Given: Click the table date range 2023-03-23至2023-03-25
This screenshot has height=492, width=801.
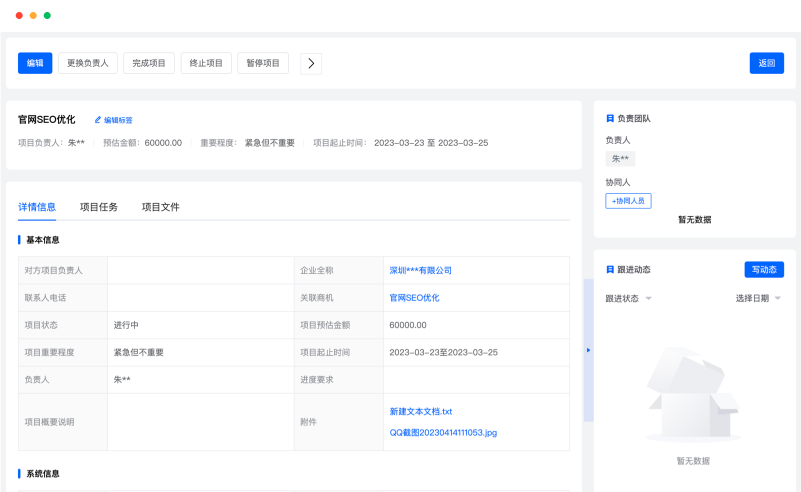Looking at the screenshot, I should [443, 353].
